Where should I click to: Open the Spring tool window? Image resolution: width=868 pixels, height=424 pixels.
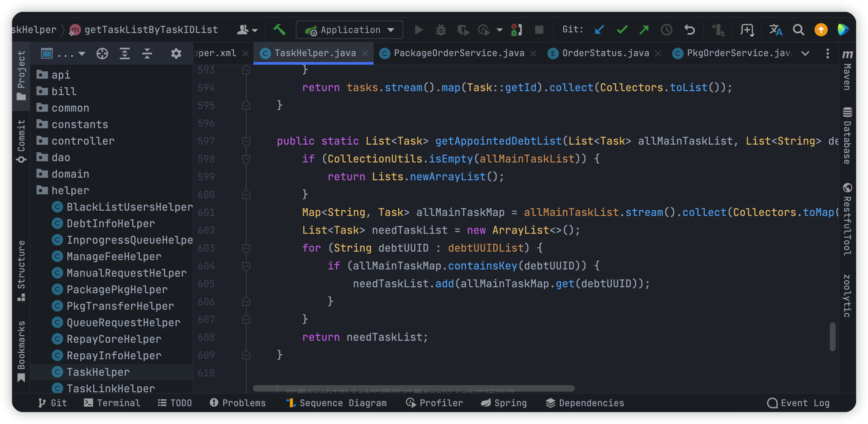504,403
